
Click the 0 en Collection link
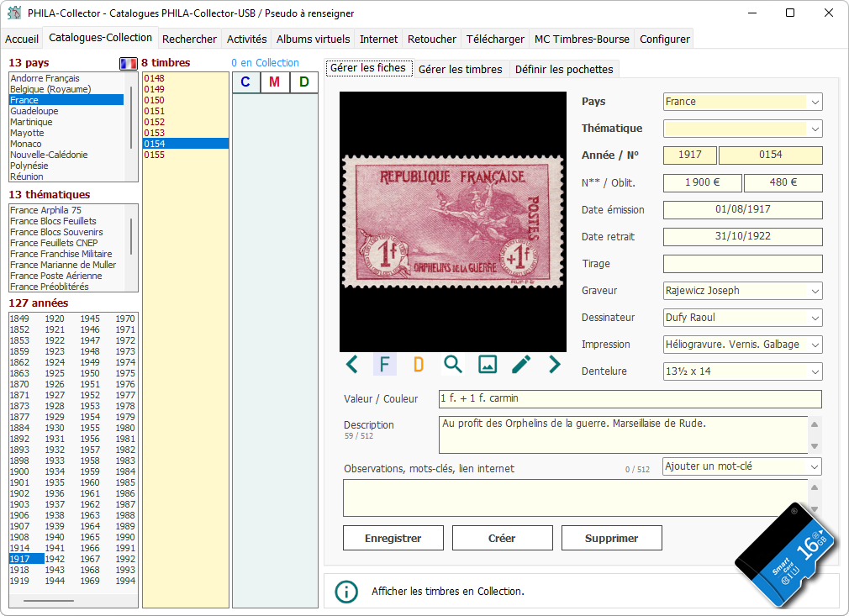[265, 63]
